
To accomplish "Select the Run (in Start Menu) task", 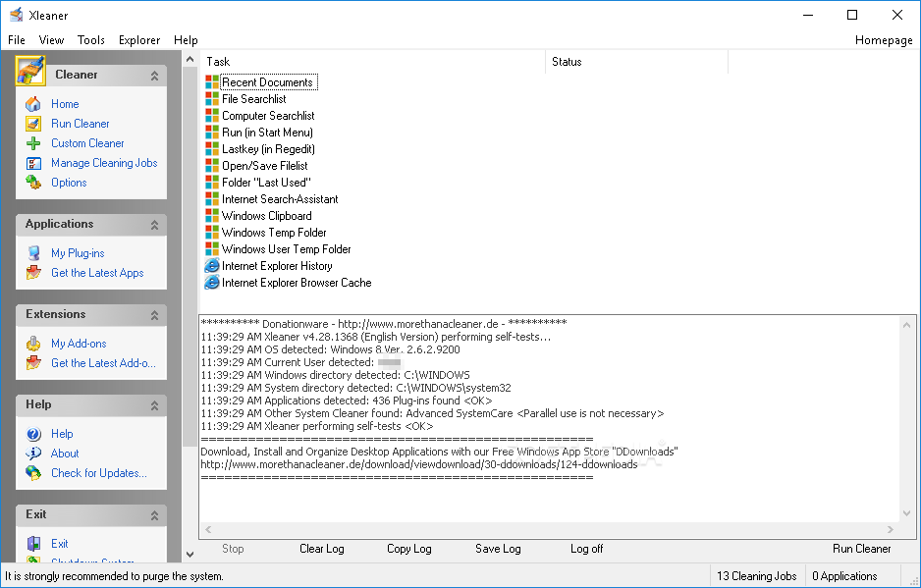I will pyautogui.click(x=267, y=133).
